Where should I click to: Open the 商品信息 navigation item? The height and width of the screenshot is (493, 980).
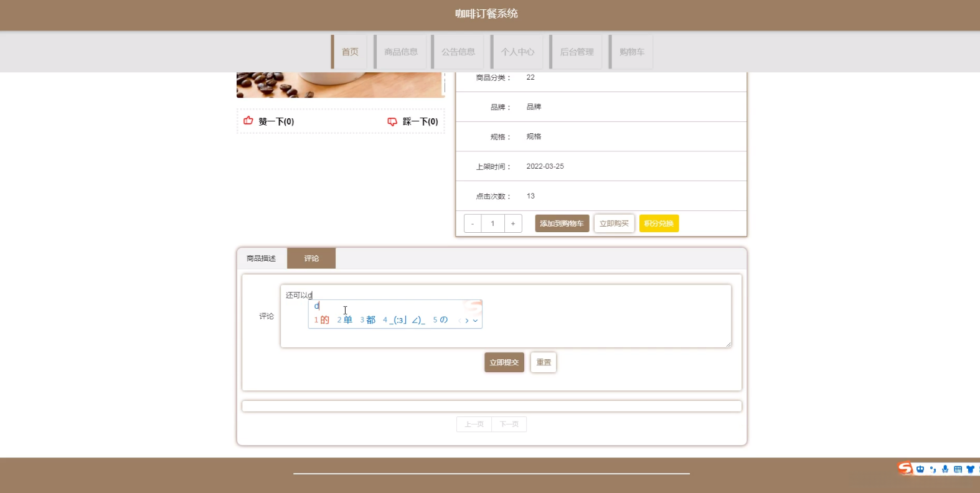pos(401,52)
